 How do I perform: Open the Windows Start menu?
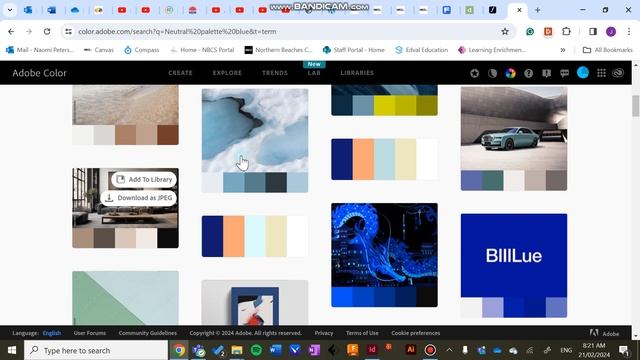click(x=11, y=350)
